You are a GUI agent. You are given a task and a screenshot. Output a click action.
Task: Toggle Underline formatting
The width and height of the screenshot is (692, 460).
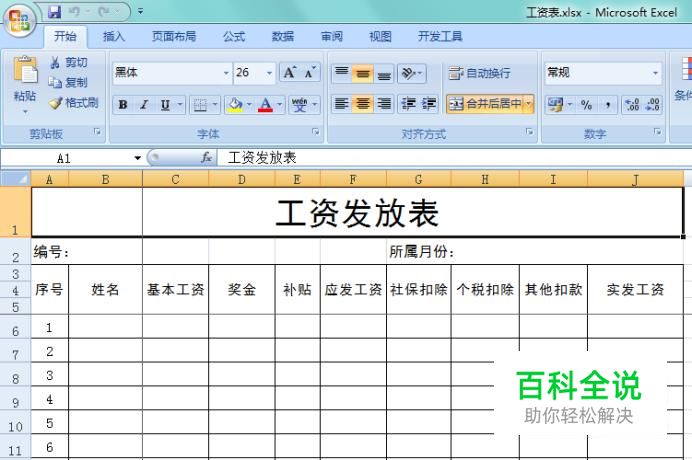click(165, 105)
